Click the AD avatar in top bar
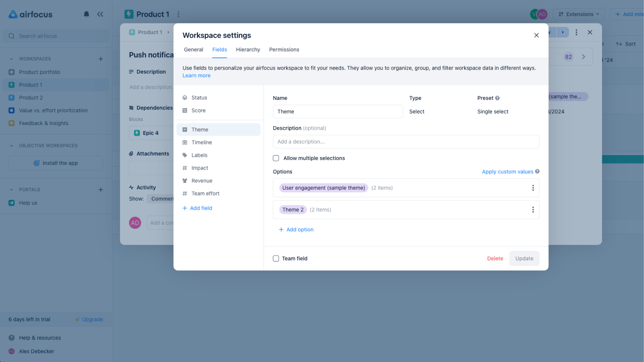 coord(542,14)
